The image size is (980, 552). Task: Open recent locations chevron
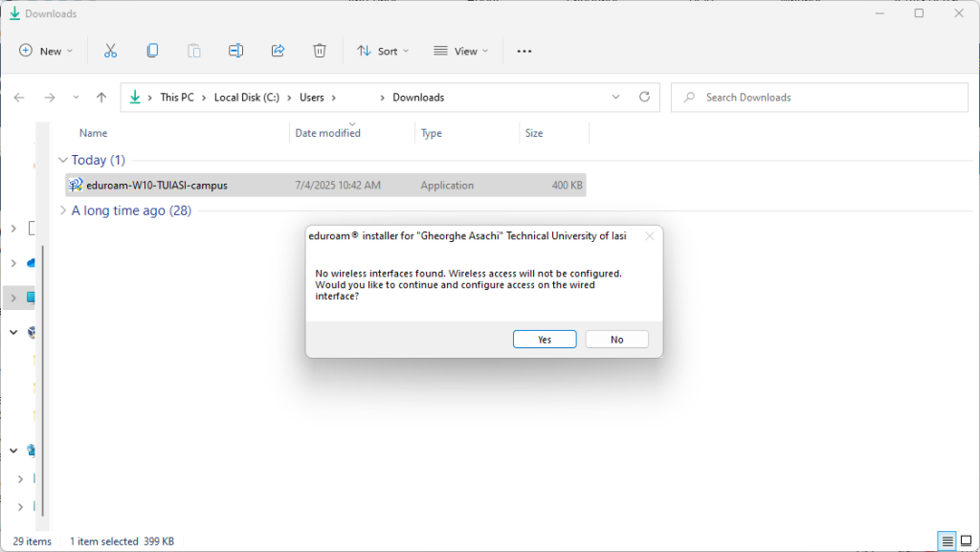point(76,98)
